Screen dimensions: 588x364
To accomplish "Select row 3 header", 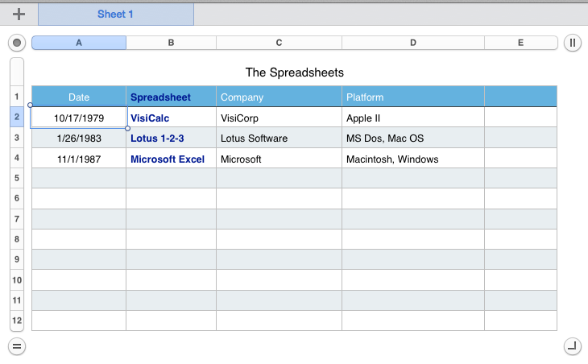I will [17, 138].
